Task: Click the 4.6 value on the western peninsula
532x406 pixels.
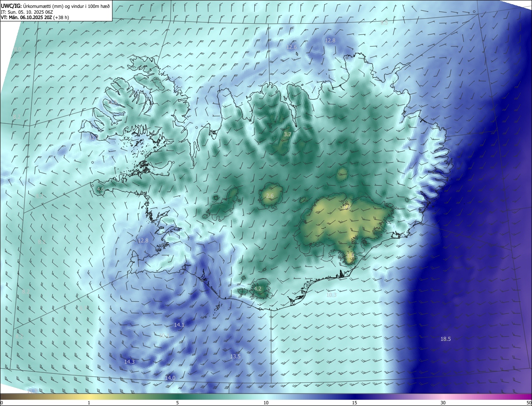Action: click(x=100, y=189)
